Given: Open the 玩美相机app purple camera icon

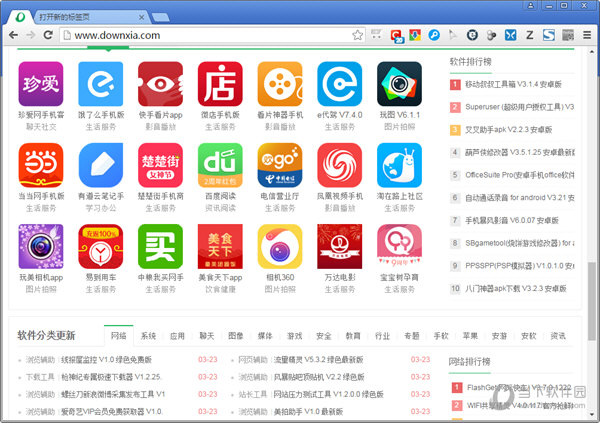Looking at the screenshot, I should click(x=41, y=247).
